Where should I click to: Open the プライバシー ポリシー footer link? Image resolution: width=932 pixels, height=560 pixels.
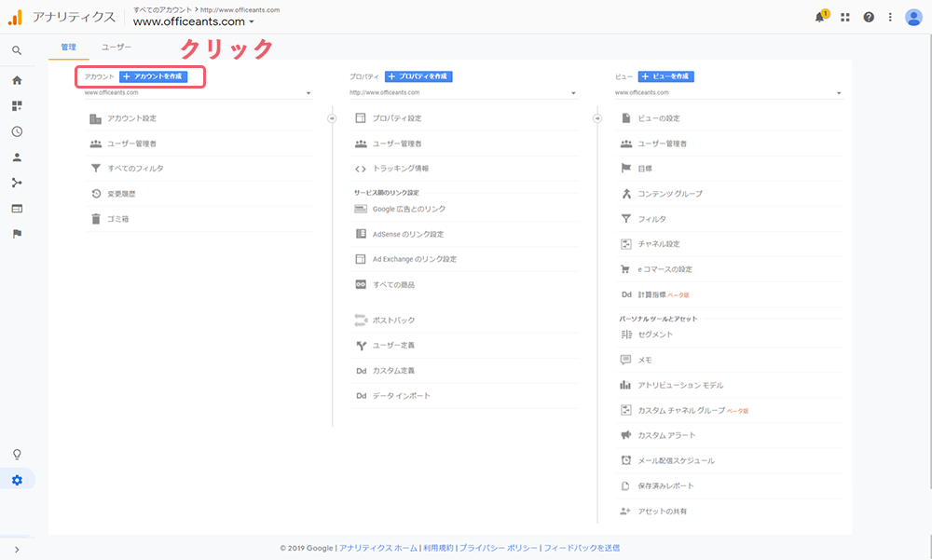coord(498,548)
